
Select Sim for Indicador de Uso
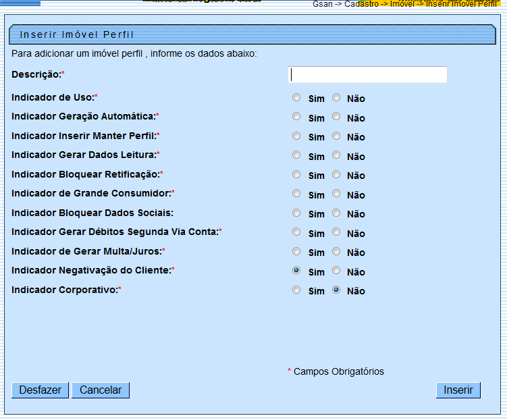click(296, 97)
